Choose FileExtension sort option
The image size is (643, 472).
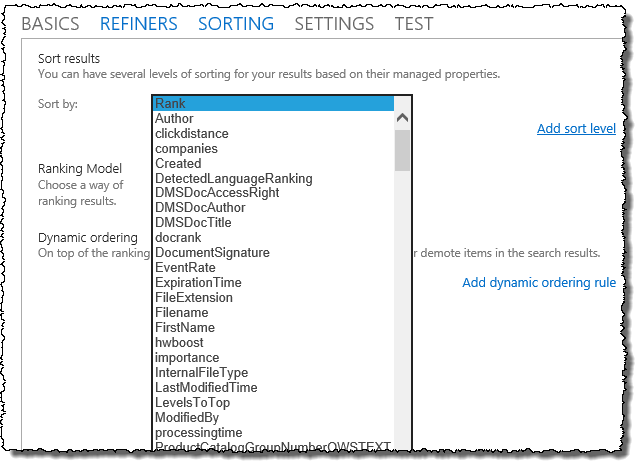point(193,298)
